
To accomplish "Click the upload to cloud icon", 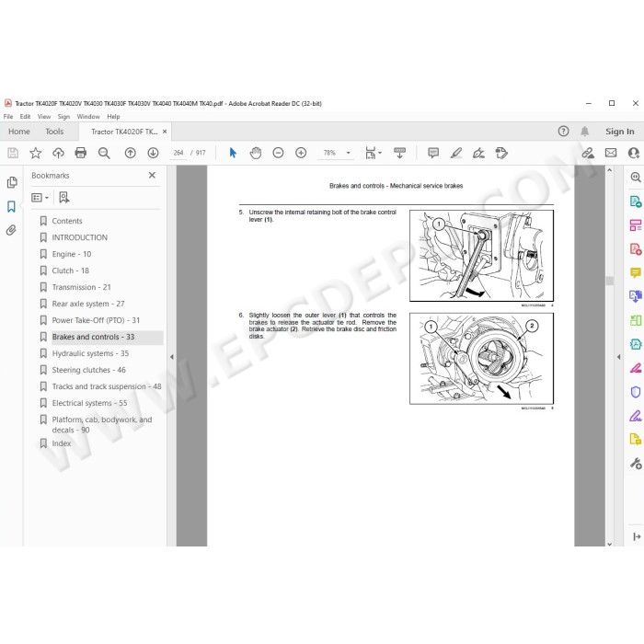I will tap(58, 154).
